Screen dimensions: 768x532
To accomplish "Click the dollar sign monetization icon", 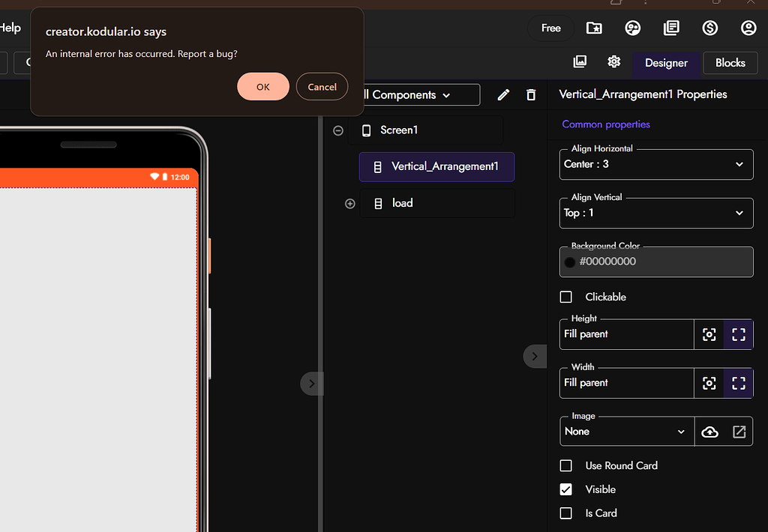I will point(709,28).
